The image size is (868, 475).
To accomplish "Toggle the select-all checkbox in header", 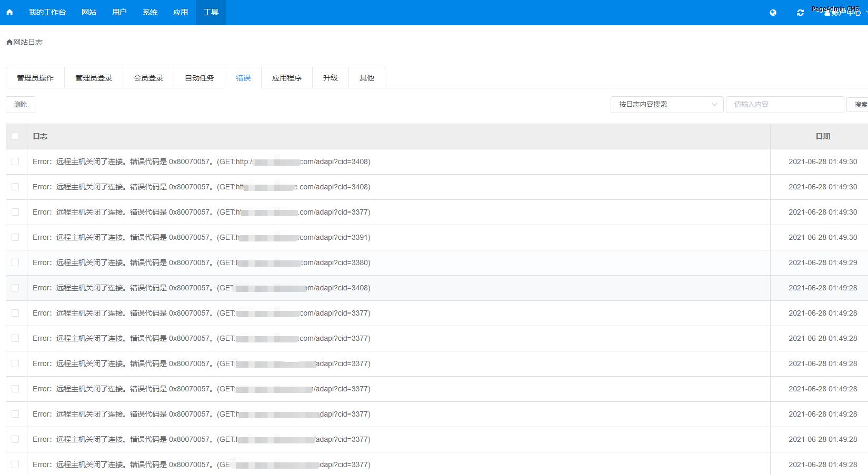I will pos(15,136).
